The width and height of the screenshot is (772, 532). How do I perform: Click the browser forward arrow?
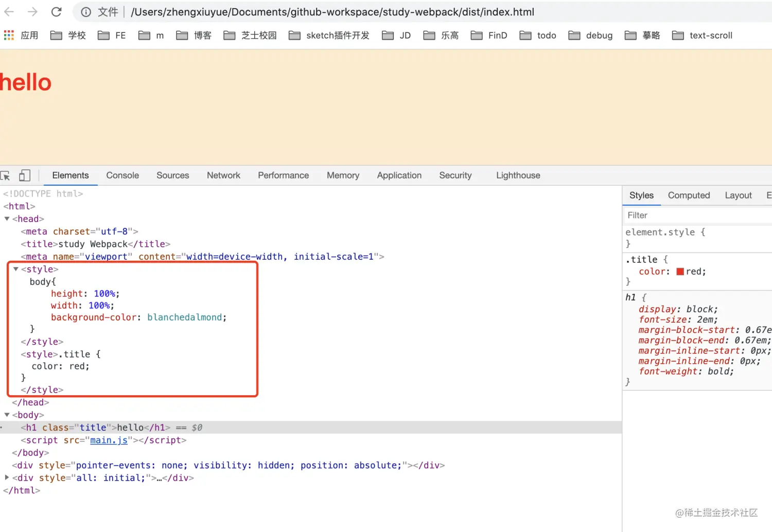(x=32, y=11)
